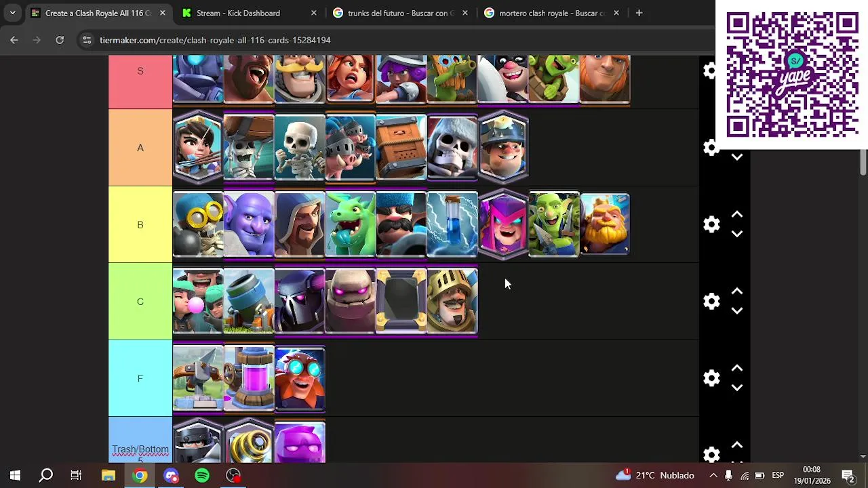Select Baby Dragon card in B tier
This screenshot has width=868, height=488.
[351, 224]
